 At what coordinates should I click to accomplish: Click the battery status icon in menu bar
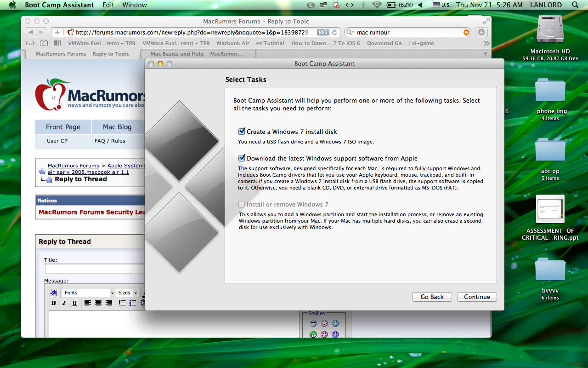coord(391,5)
